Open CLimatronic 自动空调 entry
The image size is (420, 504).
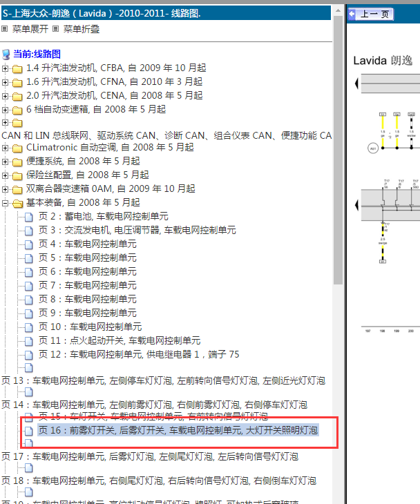coord(110,147)
